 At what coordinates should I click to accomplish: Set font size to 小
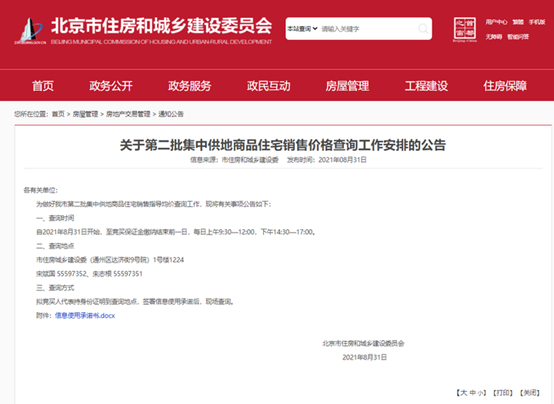pyautogui.click(x=480, y=393)
